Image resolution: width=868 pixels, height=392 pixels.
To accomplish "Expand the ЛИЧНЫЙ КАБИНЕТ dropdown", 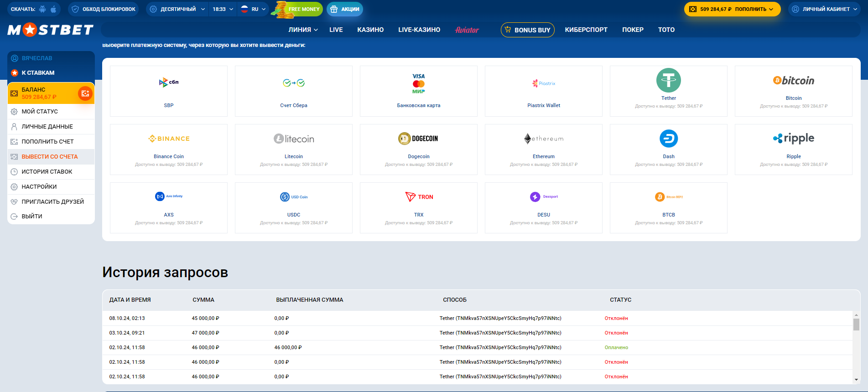I will (x=825, y=9).
